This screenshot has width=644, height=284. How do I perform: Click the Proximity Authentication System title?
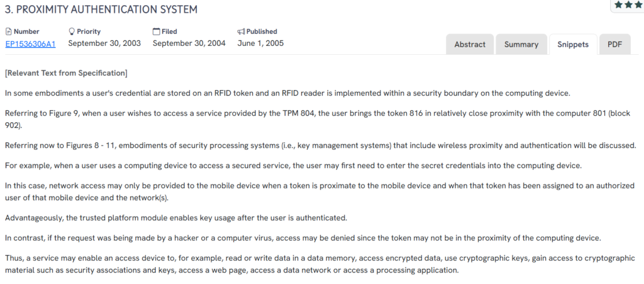point(101,9)
